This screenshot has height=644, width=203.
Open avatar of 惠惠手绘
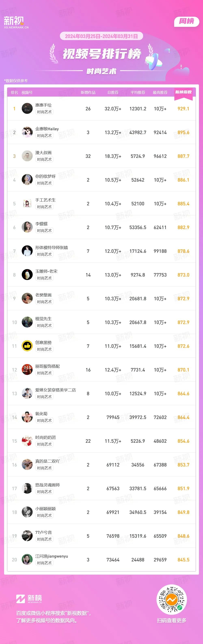point(27,109)
